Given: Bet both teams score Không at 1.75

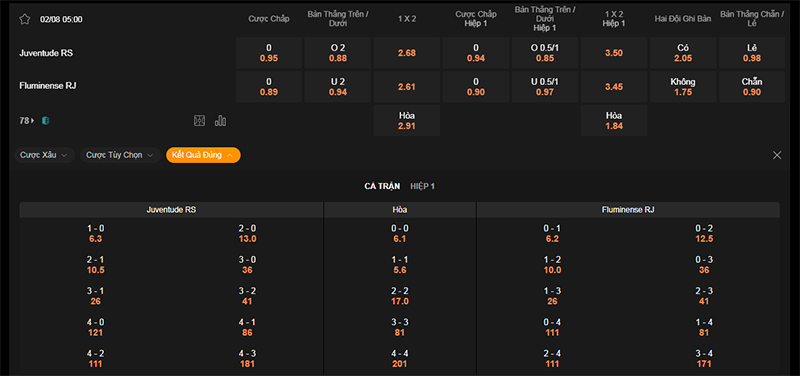Looking at the screenshot, I should pyautogui.click(x=683, y=87).
